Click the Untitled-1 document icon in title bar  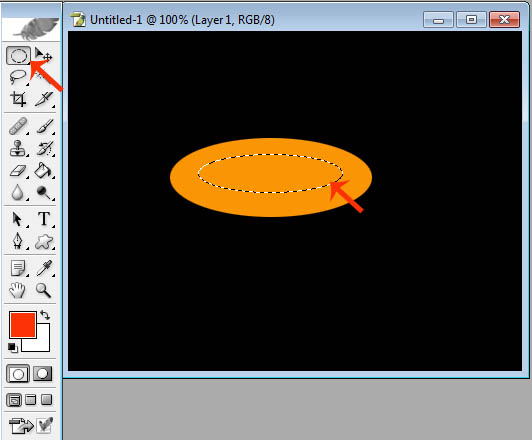78,20
